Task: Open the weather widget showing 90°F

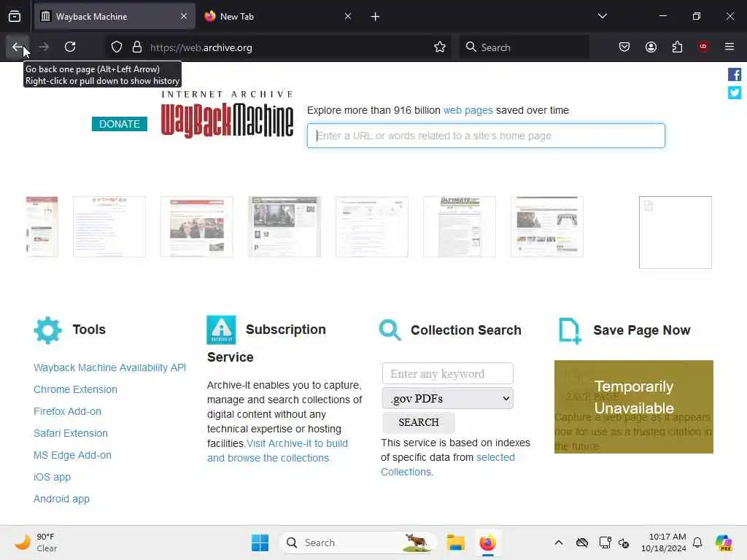Action: [x=36, y=542]
